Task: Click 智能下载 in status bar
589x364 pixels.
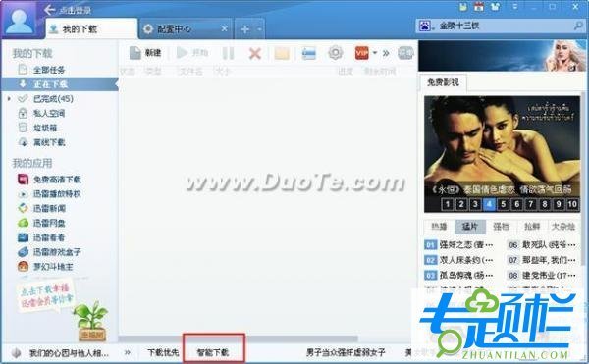Action: coord(213,353)
